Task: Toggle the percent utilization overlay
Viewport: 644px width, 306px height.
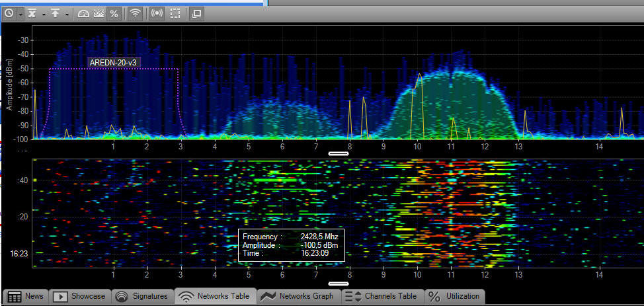Action: pos(114,14)
